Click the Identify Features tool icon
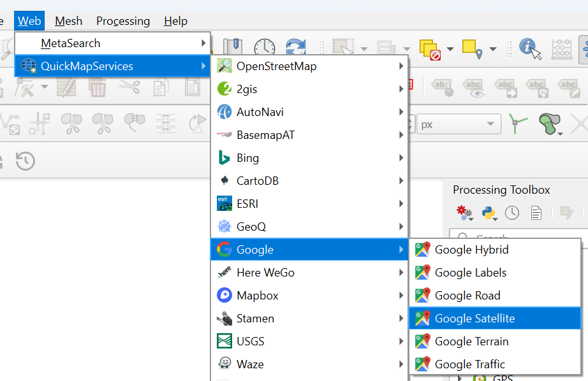588x381 pixels. [x=529, y=48]
